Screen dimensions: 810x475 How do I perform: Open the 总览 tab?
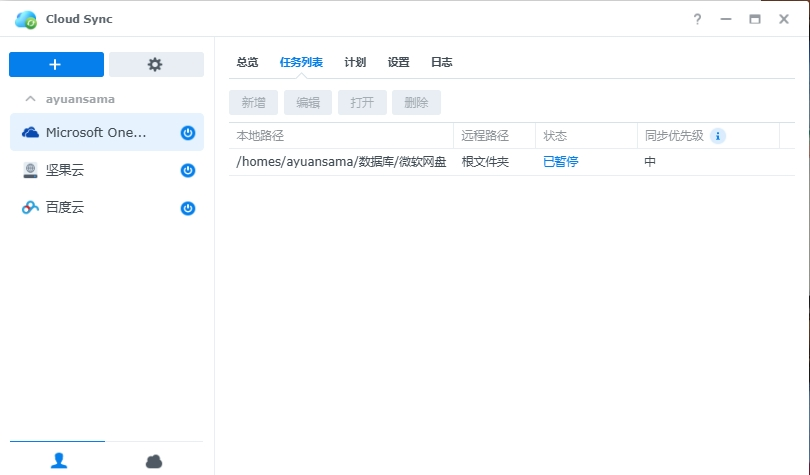(247, 62)
